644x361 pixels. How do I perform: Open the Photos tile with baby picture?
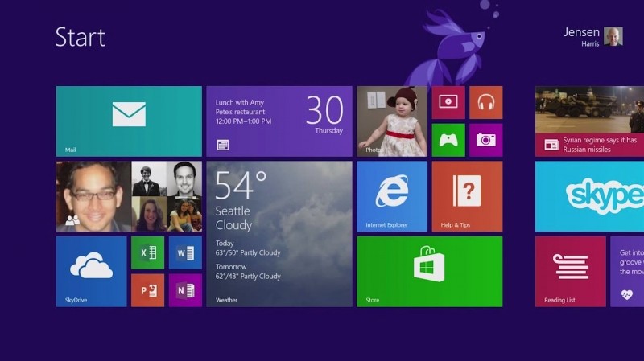pyautogui.click(x=392, y=121)
